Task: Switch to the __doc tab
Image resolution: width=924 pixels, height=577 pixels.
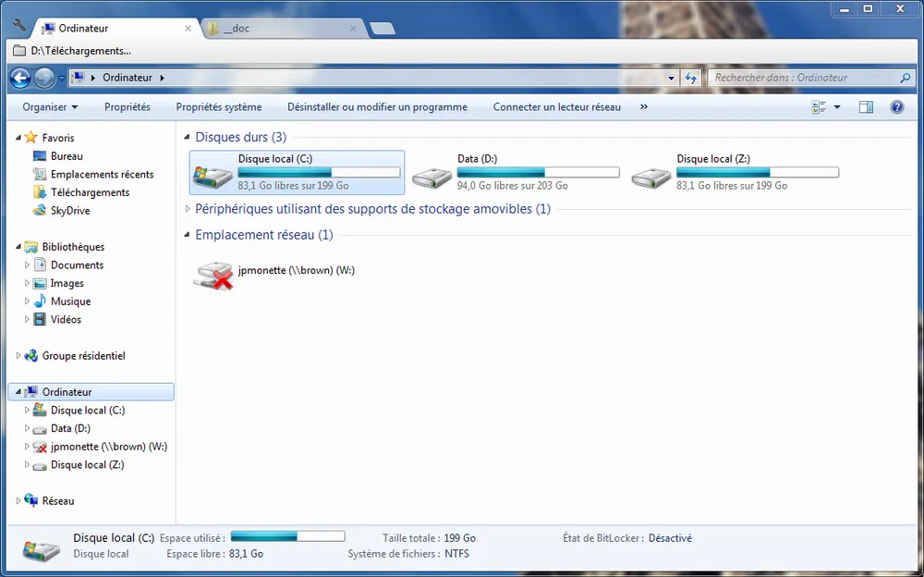Action: pyautogui.click(x=284, y=28)
